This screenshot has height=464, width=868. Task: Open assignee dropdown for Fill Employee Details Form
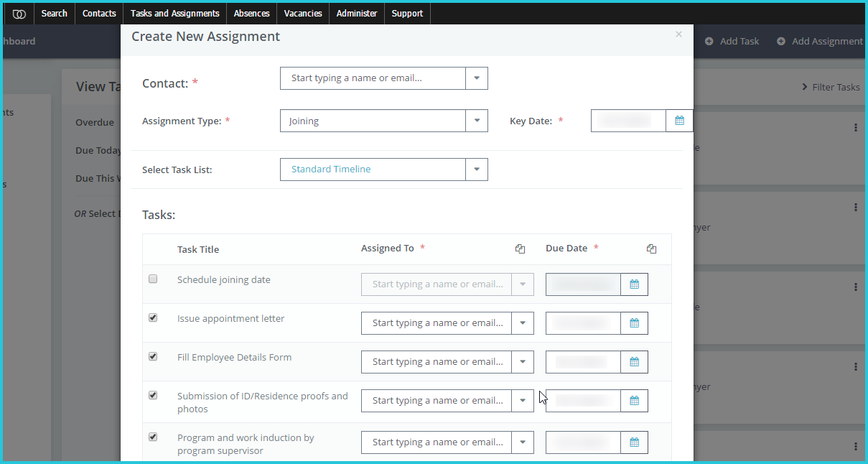click(523, 362)
